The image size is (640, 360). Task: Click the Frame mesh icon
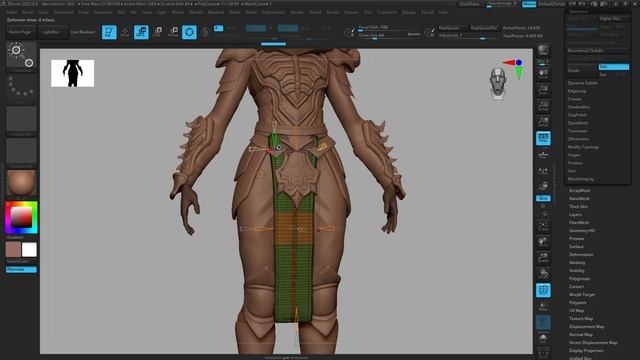(x=543, y=226)
